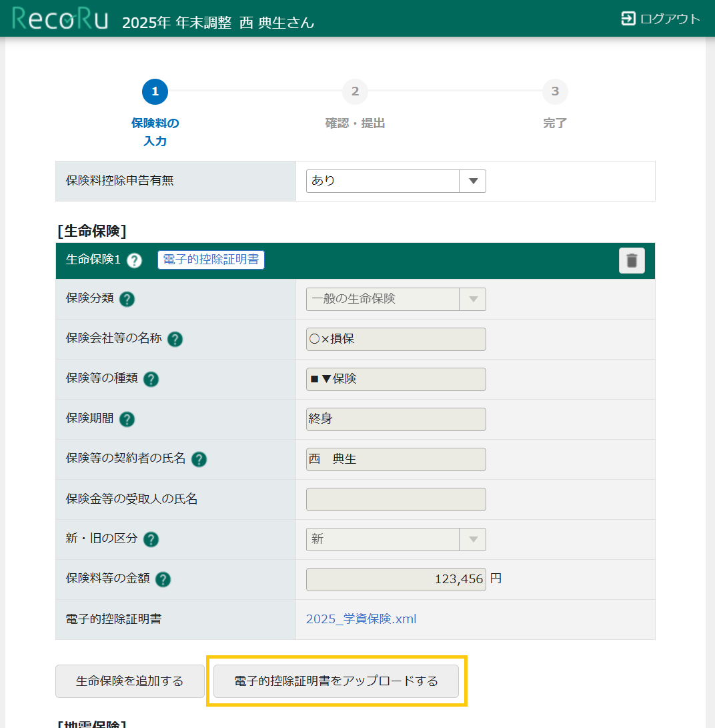Click the question mark beside 保険期間
715x728 pixels.
[127, 419]
